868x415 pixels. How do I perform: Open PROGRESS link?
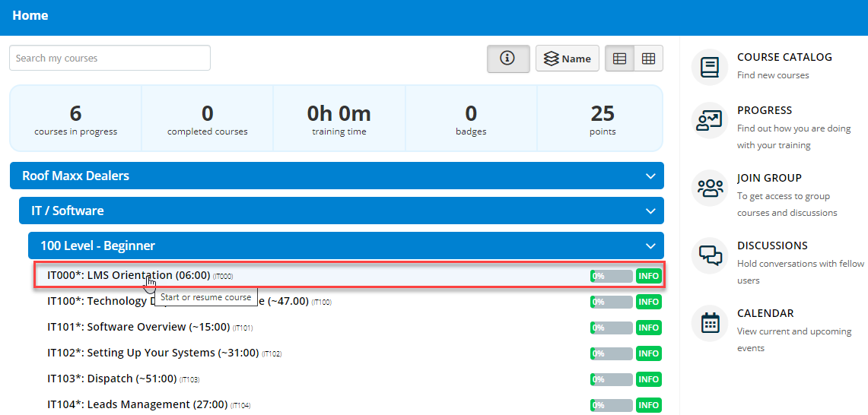[765, 110]
